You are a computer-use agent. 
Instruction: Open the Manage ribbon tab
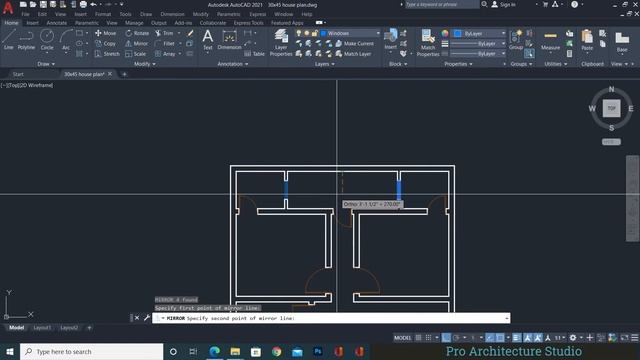[134, 23]
